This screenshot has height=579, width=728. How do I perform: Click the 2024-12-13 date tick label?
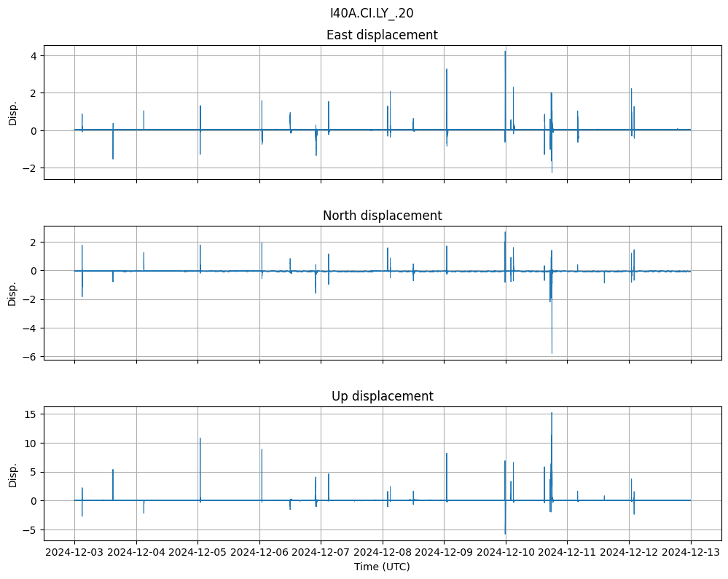point(691,553)
